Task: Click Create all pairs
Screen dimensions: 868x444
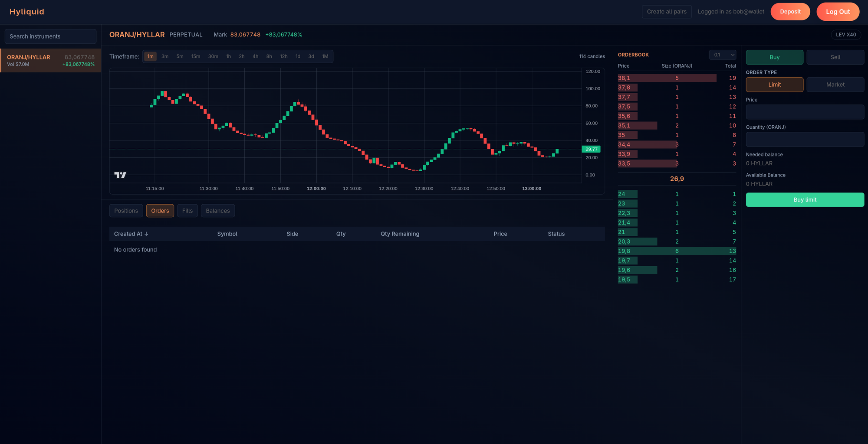Action: pyautogui.click(x=667, y=11)
